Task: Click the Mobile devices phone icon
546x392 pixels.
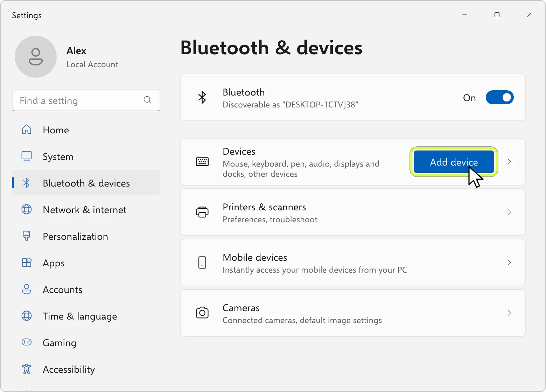Action: point(202,262)
